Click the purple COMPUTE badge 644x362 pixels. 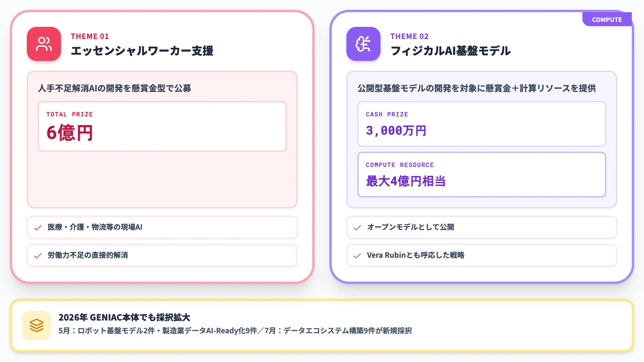coord(607,20)
